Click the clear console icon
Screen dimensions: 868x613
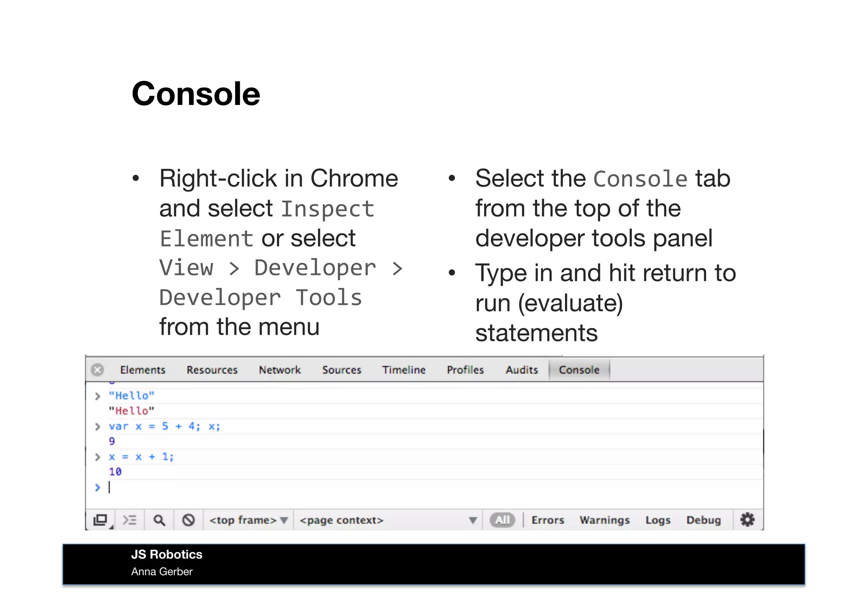point(188,520)
